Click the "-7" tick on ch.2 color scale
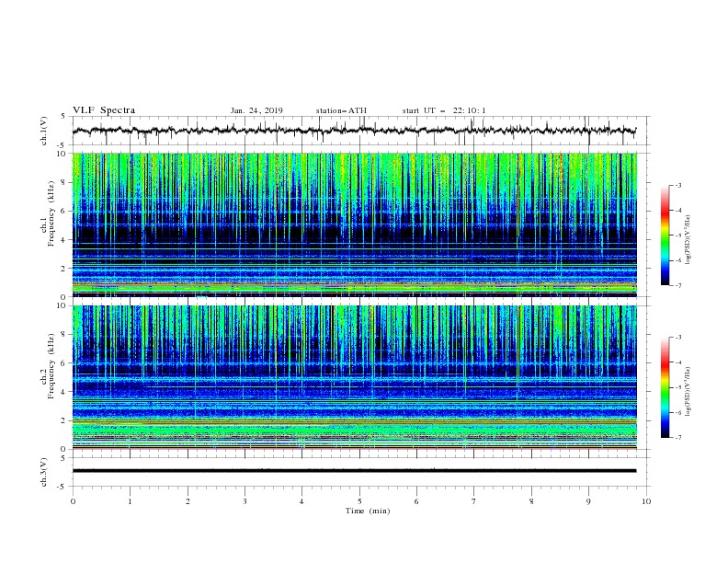 [677, 438]
